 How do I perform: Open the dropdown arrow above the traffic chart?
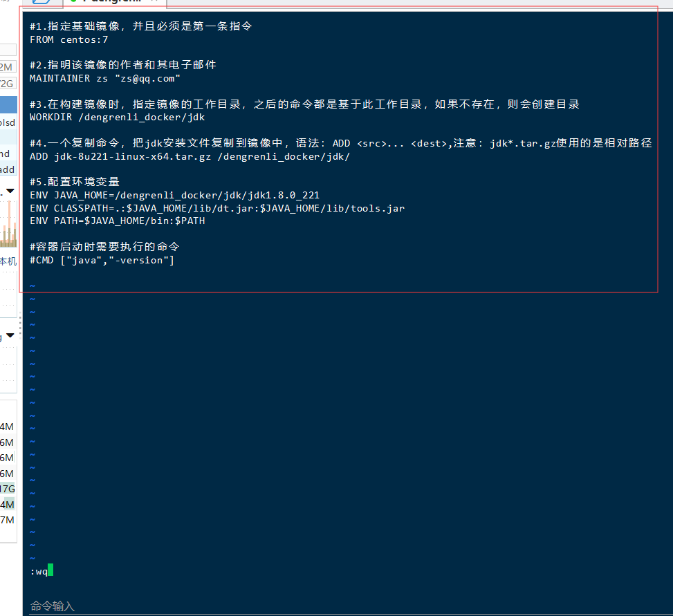(x=10, y=190)
